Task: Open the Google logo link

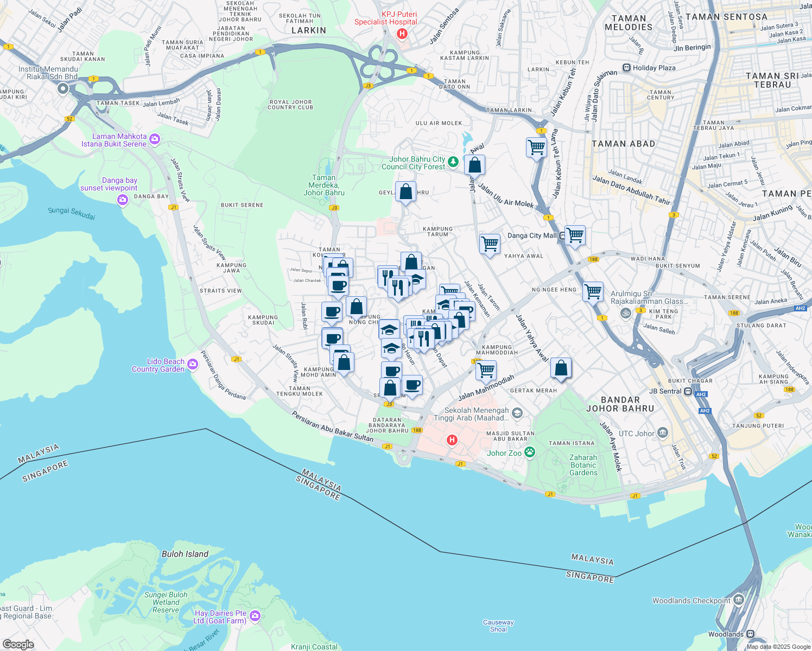Action: point(18,644)
